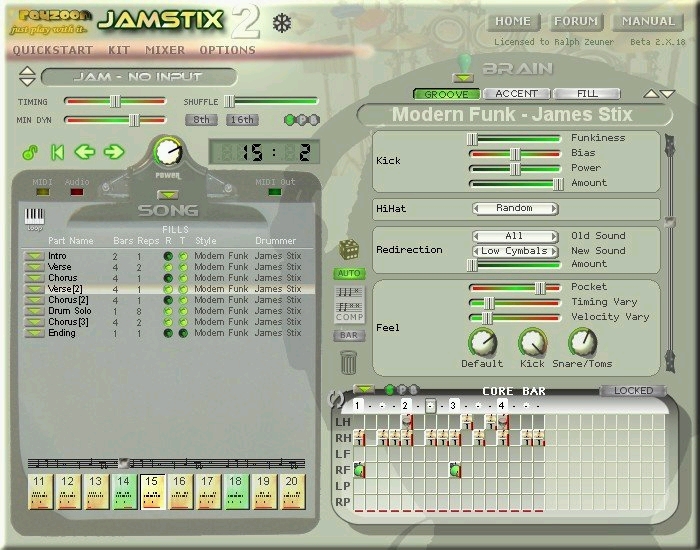The height and width of the screenshot is (550, 700).
Task: Open the MIXER menu
Action: coord(165,50)
